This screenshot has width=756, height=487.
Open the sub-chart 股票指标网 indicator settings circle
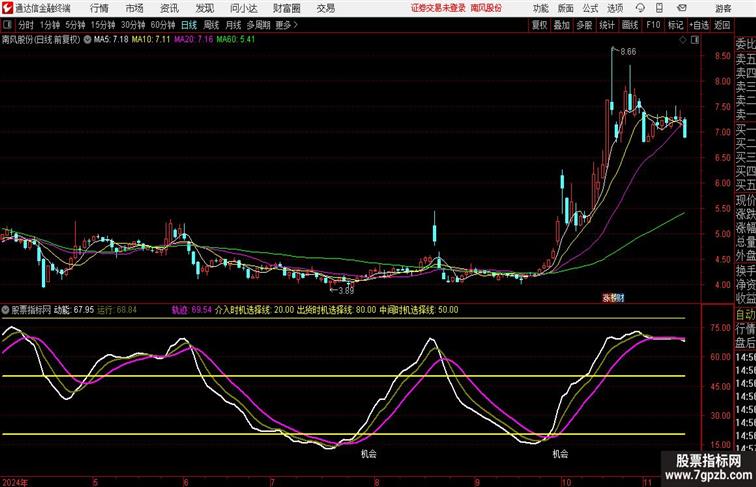tap(5, 310)
